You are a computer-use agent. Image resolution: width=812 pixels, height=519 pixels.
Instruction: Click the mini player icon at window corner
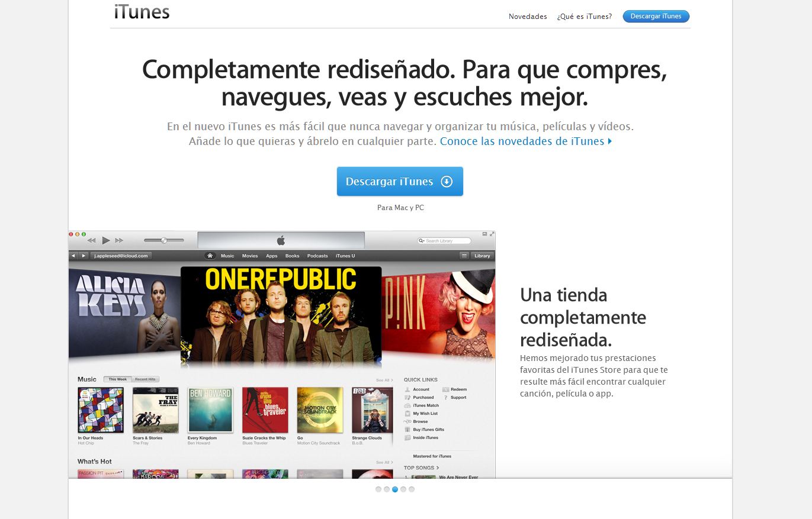click(484, 234)
